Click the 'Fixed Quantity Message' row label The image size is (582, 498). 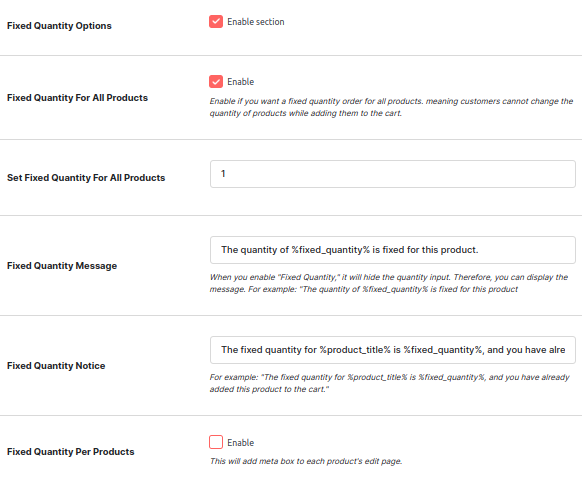tap(62, 266)
